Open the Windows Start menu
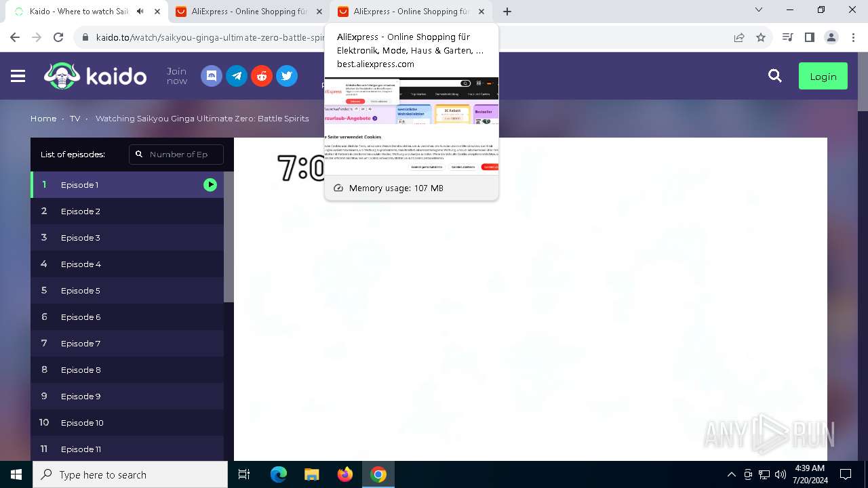 pyautogui.click(x=16, y=474)
